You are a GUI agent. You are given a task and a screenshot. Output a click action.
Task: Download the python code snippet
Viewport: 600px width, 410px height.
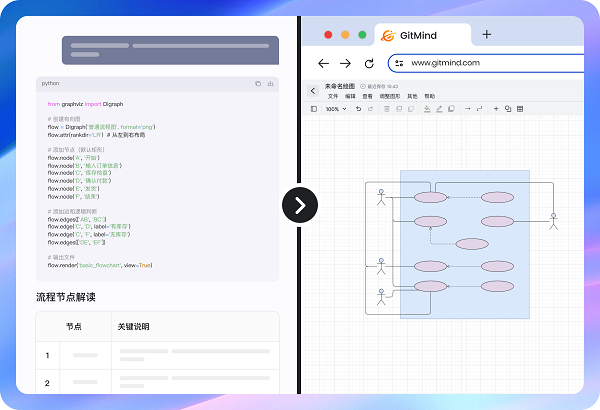point(270,84)
